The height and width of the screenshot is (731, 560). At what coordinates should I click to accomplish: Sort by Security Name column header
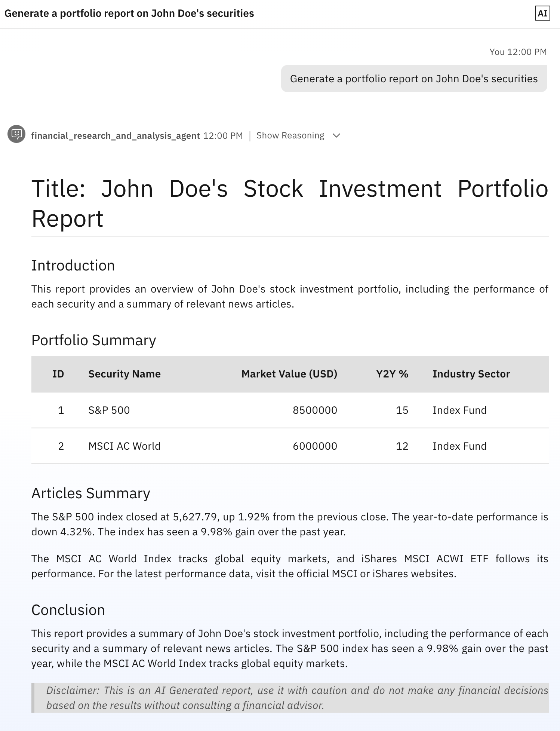click(x=124, y=374)
